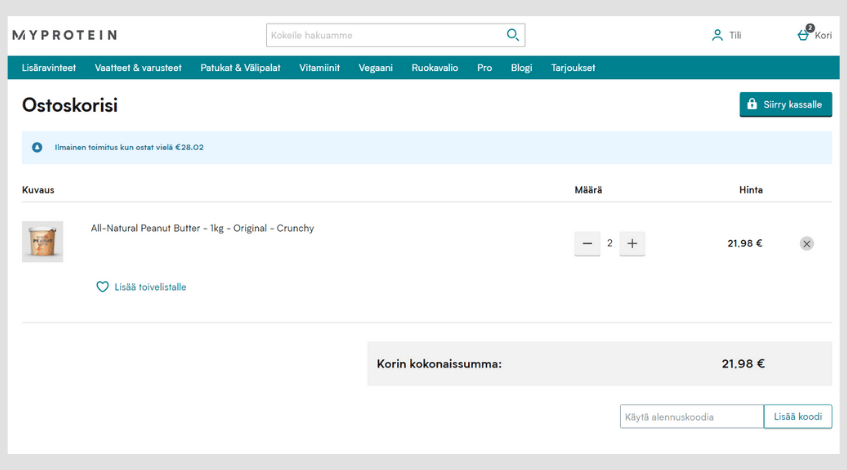Click Lisää toivelistalle link
Screen dimensions: 847x470
(150, 287)
